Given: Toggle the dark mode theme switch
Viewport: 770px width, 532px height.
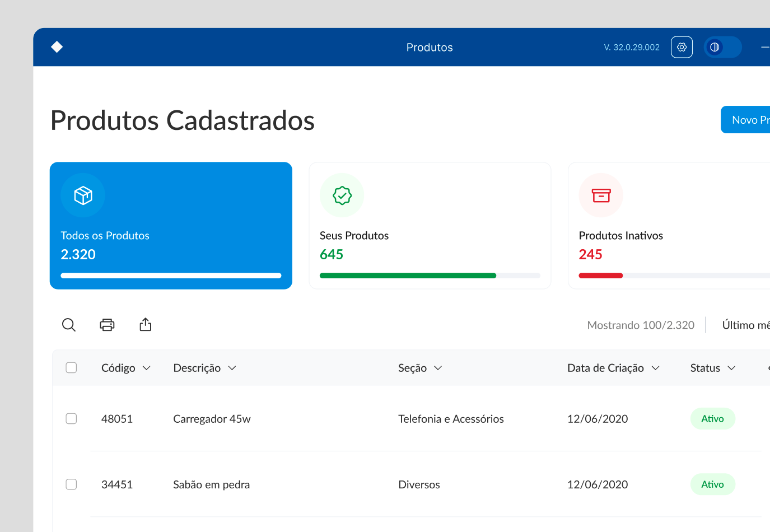Looking at the screenshot, I should pos(722,47).
